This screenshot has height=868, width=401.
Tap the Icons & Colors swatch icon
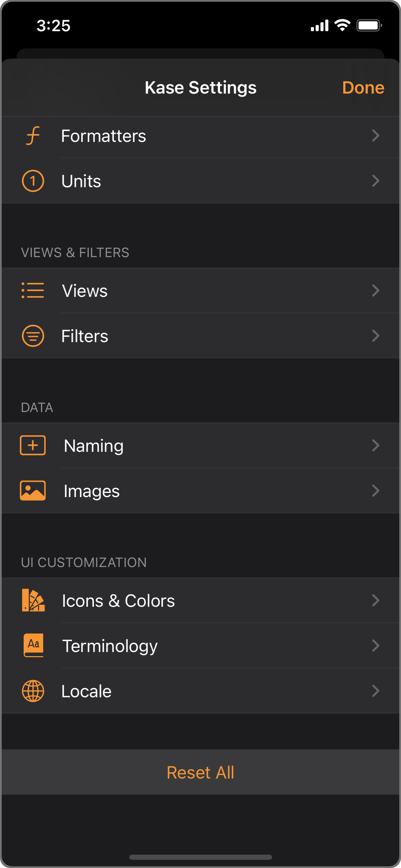(33, 600)
